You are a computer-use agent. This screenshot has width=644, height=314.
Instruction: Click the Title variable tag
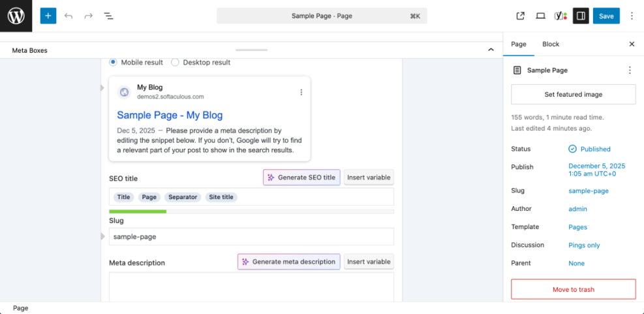[x=123, y=197]
